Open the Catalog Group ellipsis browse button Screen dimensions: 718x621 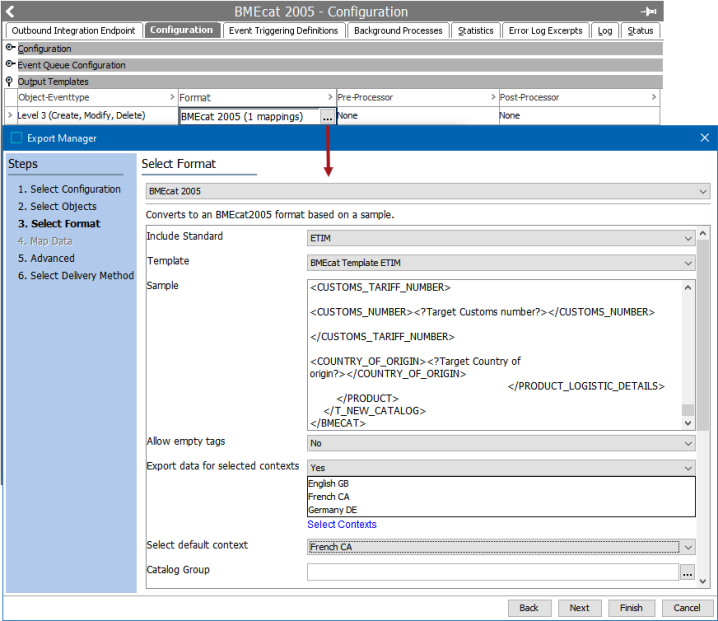(x=687, y=572)
